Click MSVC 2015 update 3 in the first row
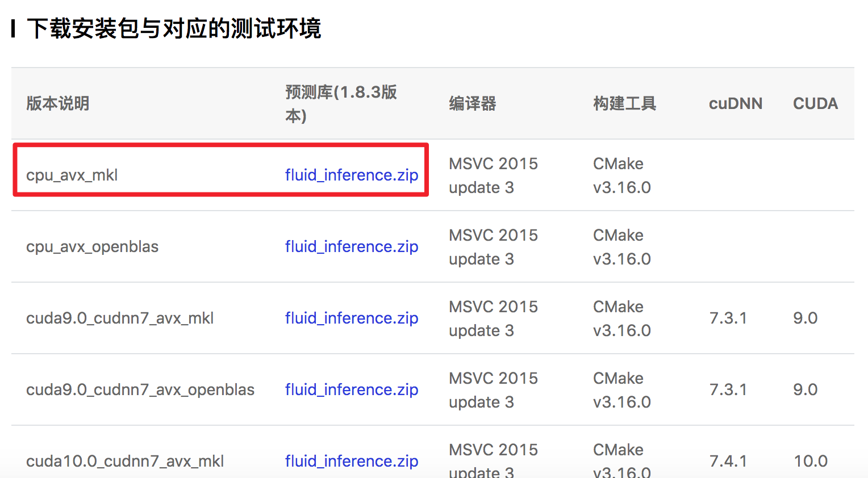Viewport: 868px width, 478px height. [x=493, y=175]
